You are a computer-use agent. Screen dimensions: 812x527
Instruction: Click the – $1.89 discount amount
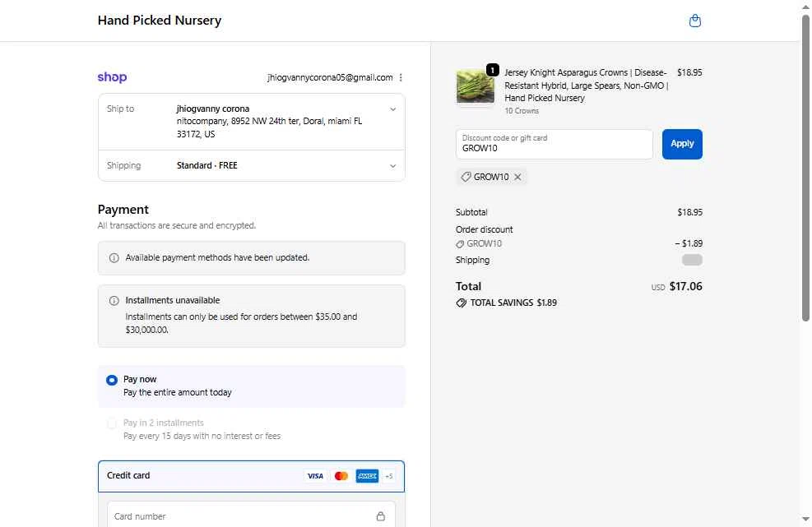point(689,243)
